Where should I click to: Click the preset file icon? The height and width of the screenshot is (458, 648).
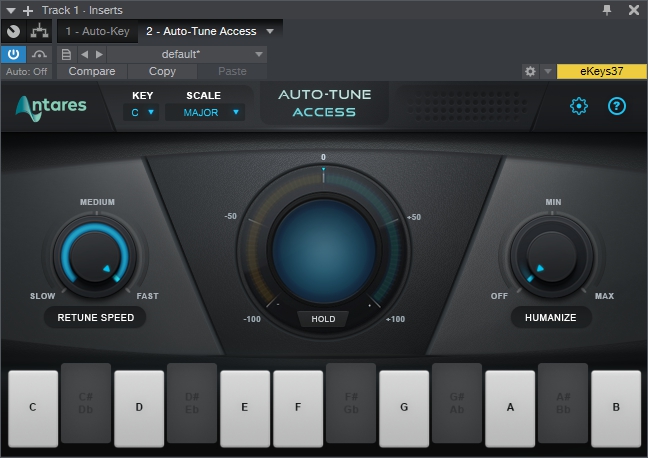(x=66, y=54)
